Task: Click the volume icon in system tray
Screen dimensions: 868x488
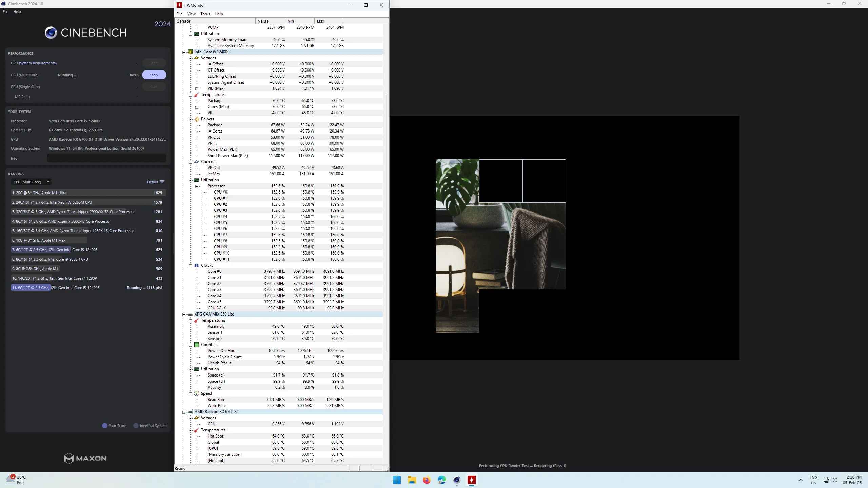Action: point(834,480)
